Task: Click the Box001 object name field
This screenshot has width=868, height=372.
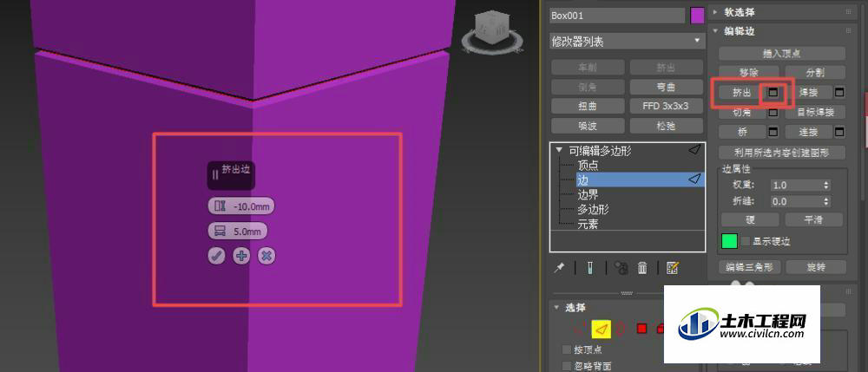Action: coord(617,16)
